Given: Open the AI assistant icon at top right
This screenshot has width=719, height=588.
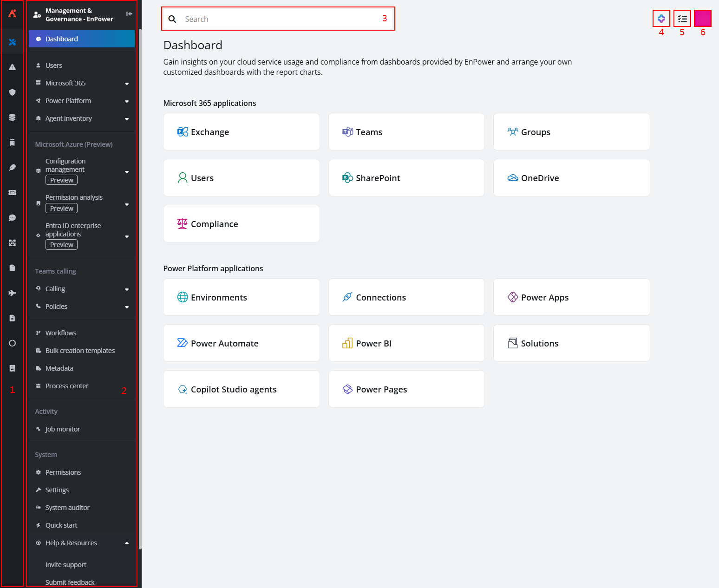Looking at the screenshot, I should coord(661,19).
